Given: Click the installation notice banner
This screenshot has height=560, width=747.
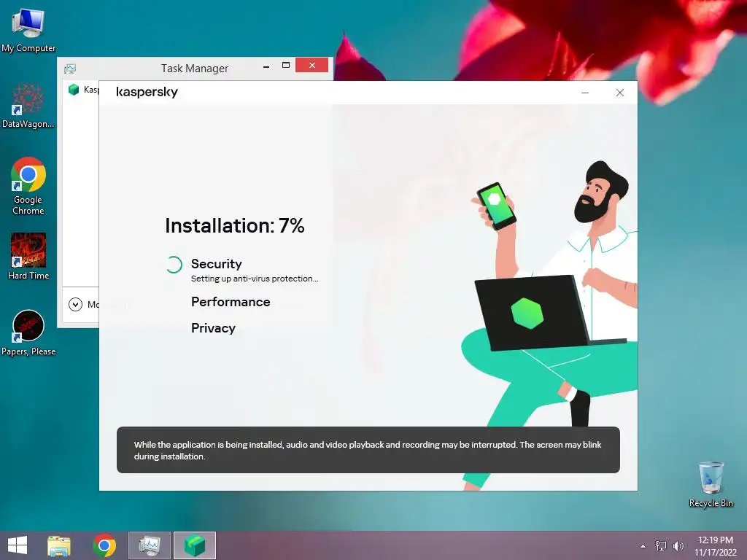Looking at the screenshot, I should tap(368, 450).
